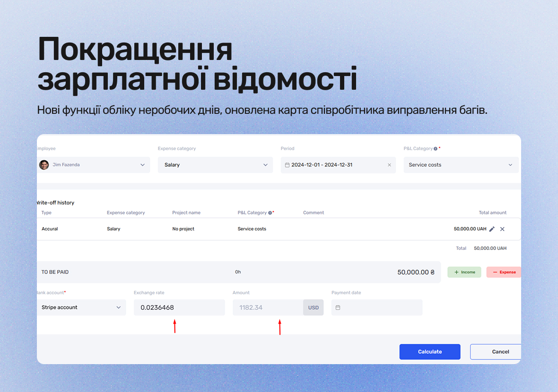Screen dimensions: 558x392
Task: Click the '0h' hours value in the TO BE PAID row
Action: coord(238,272)
